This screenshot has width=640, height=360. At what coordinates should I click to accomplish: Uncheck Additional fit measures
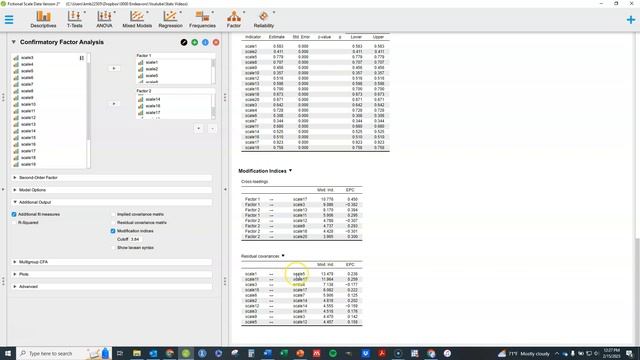(x=14, y=214)
